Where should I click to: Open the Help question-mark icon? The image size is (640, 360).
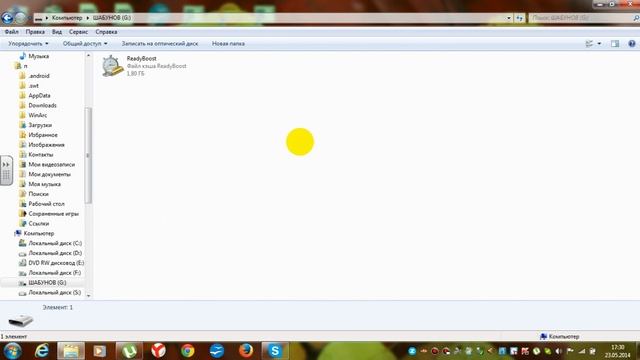pos(631,44)
